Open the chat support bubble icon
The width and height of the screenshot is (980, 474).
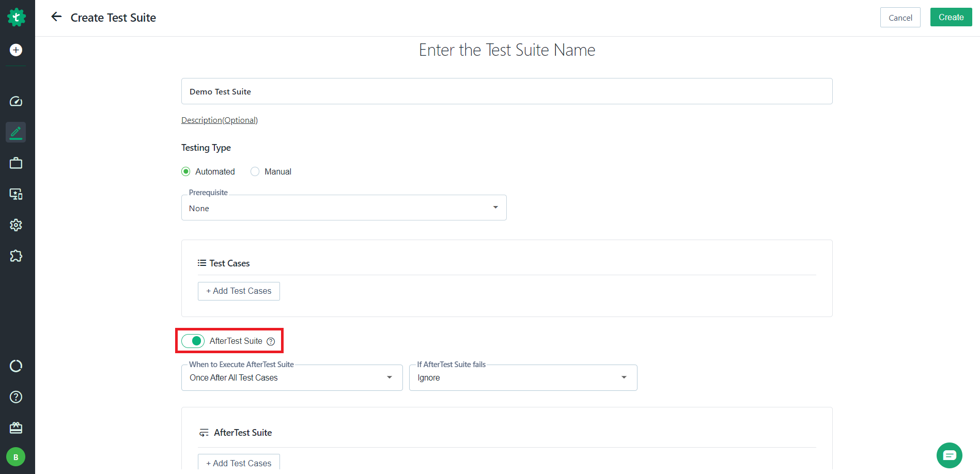point(950,455)
